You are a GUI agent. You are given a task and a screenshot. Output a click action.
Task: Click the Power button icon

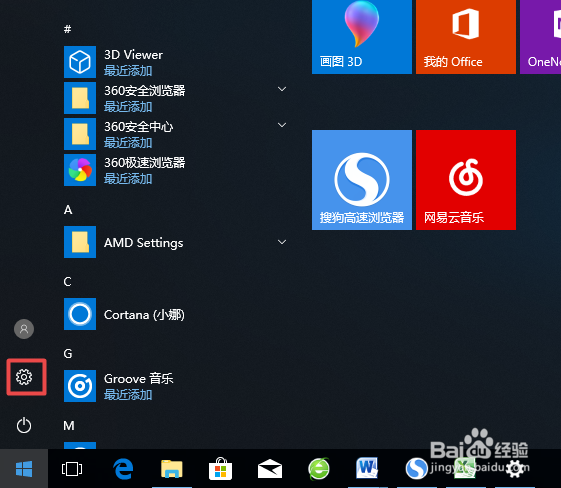[x=24, y=425]
